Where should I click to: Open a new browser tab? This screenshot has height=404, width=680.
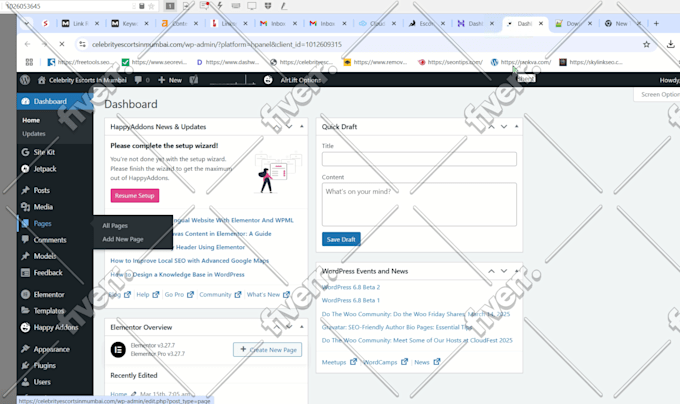[656, 23]
